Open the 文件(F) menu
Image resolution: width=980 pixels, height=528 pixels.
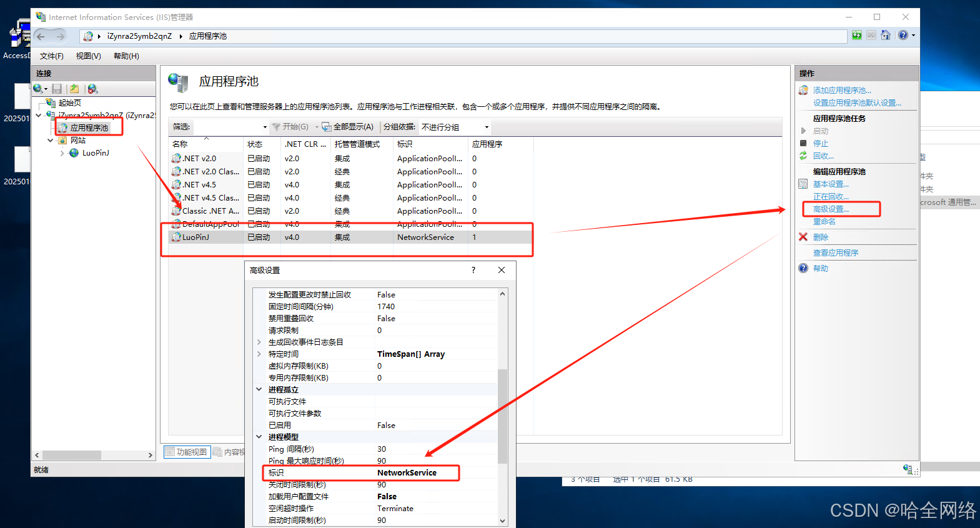tap(52, 56)
